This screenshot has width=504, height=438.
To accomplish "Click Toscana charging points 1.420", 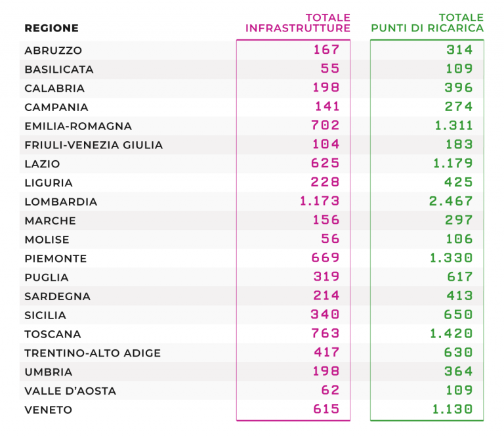I will pos(451,334).
